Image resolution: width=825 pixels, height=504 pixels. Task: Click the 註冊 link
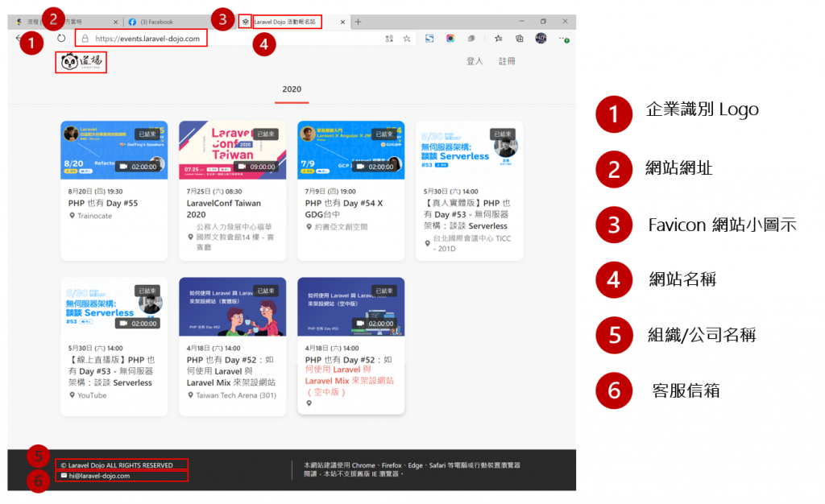tap(508, 61)
